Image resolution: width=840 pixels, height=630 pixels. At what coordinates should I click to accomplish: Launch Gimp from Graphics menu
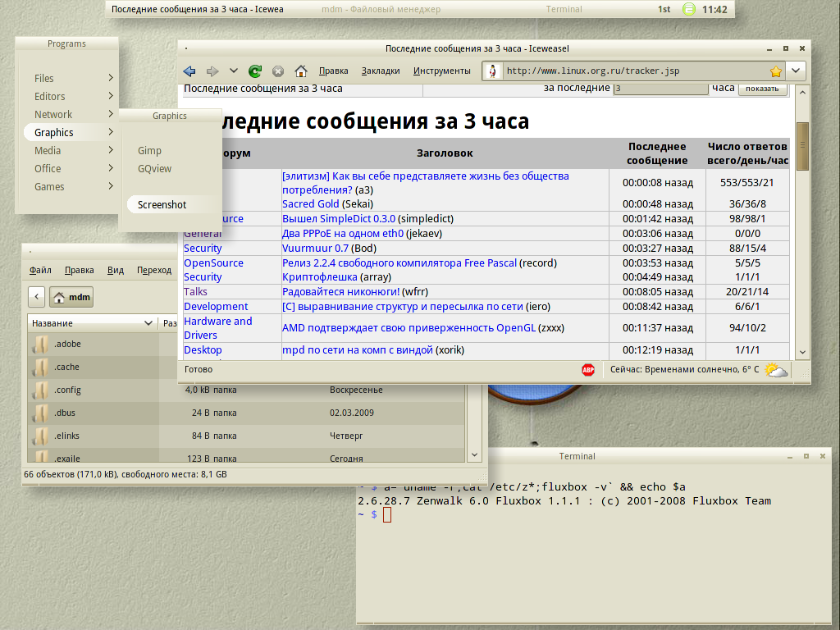tap(149, 151)
